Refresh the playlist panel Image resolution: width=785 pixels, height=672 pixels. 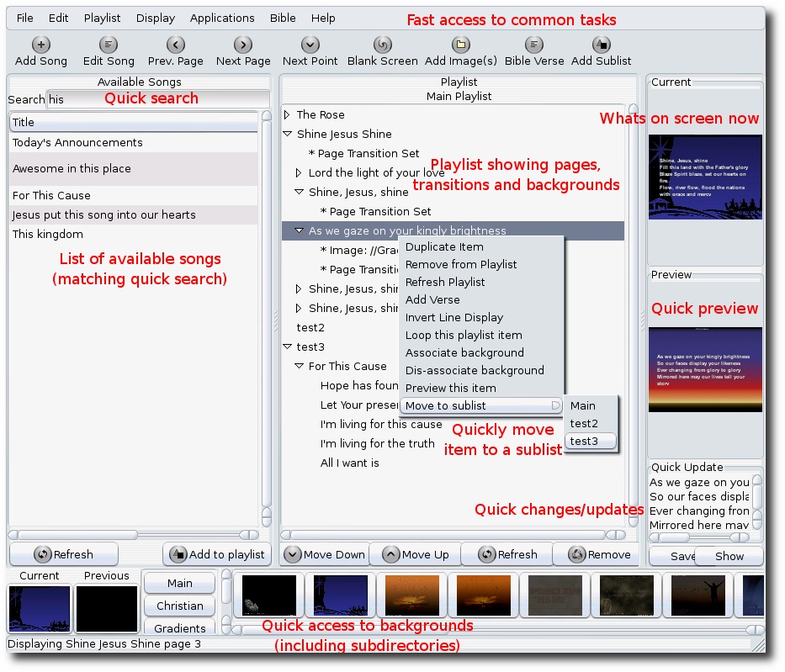[x=507, y=554]
